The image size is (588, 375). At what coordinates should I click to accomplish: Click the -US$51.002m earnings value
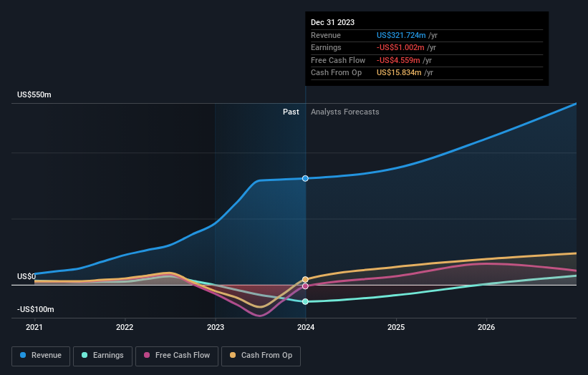click(400, 47)
